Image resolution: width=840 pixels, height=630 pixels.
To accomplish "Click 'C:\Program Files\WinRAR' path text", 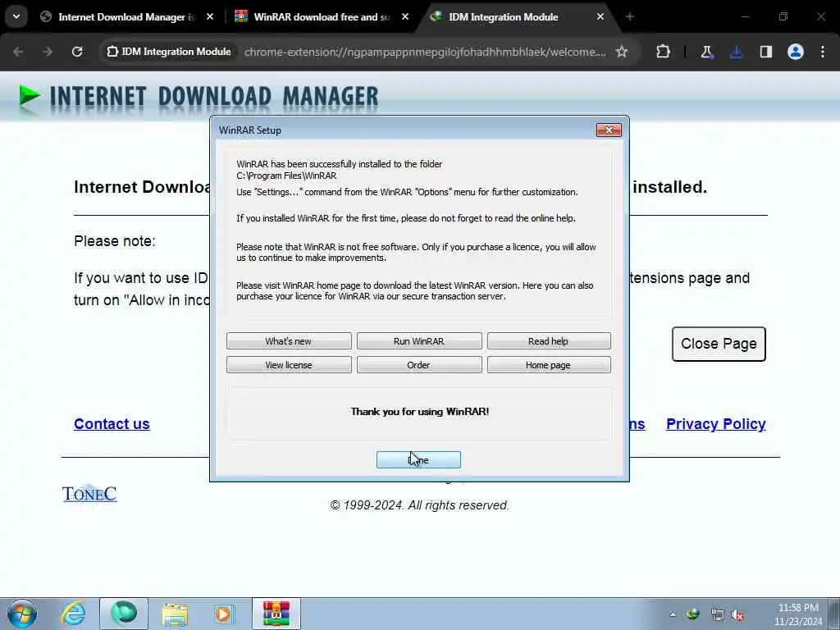I will click(x=286, y=176).
